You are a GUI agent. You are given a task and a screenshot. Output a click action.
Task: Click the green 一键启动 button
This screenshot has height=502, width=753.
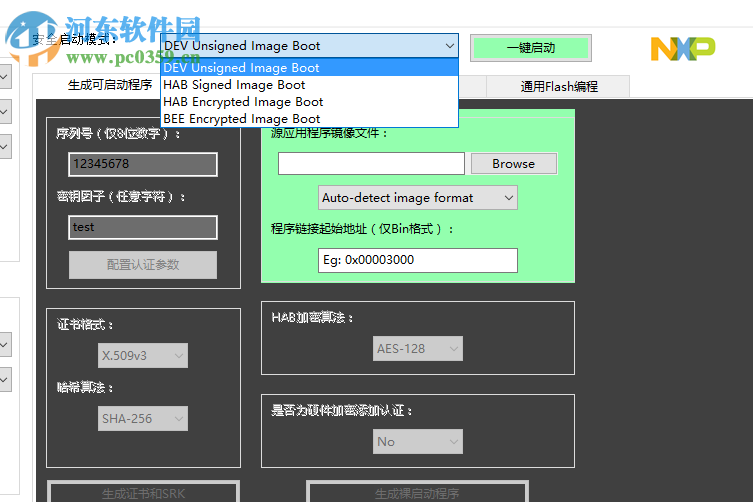coord(531,48)
